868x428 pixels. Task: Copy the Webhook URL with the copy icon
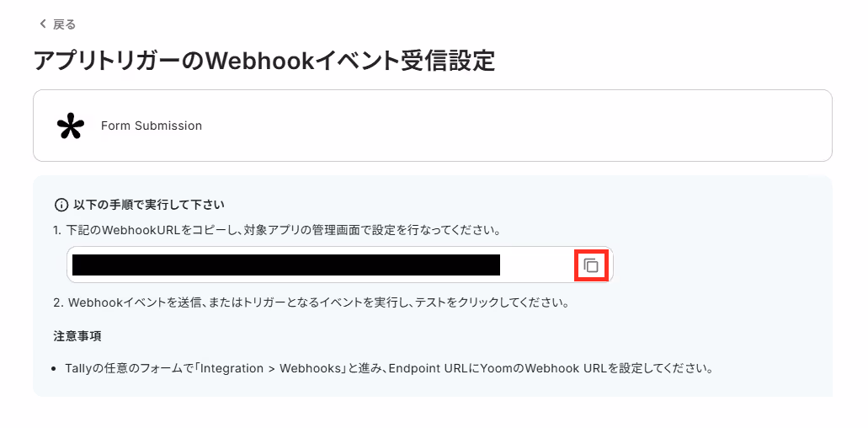click(591, 265)
